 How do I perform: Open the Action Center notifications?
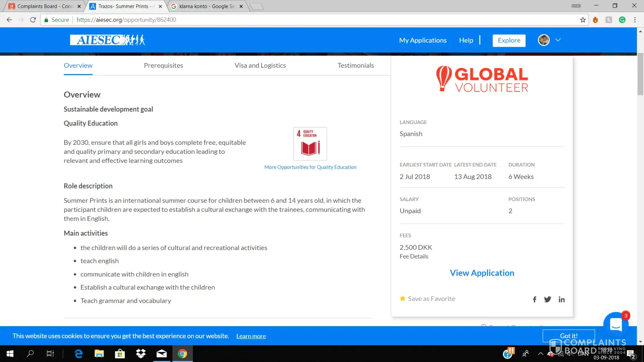point(631,354)
